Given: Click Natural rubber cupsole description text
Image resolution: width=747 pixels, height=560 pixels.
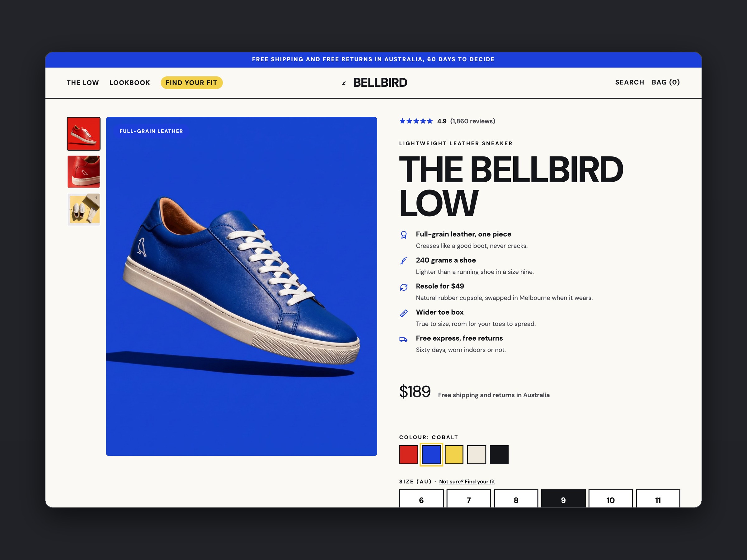Looking at the screenshot, I should tap(504, 298).
